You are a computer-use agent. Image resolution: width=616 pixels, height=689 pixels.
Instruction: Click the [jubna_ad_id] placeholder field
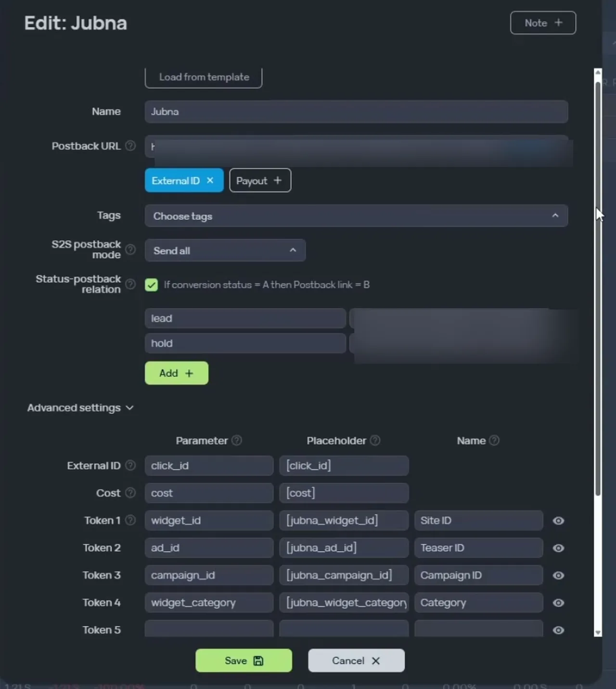(344, 548)
